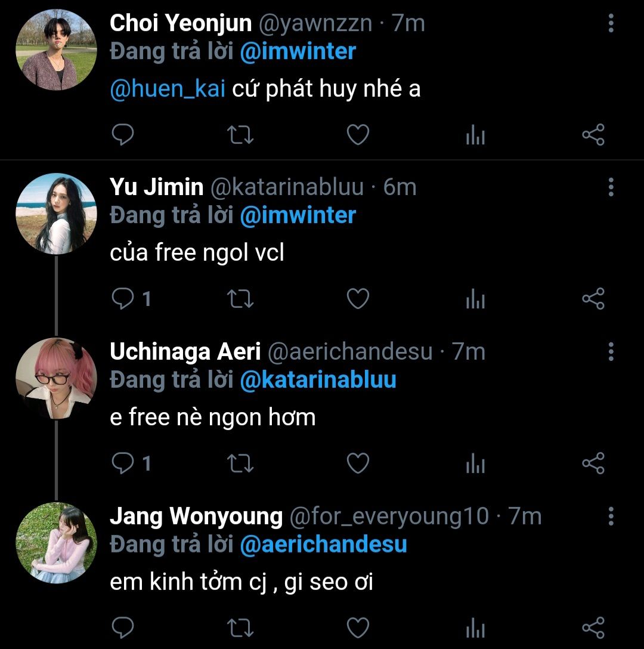Open Uchinaga Aeri's profile picture
Viewport: 644px width, 649px height.
tap(55, 379)
